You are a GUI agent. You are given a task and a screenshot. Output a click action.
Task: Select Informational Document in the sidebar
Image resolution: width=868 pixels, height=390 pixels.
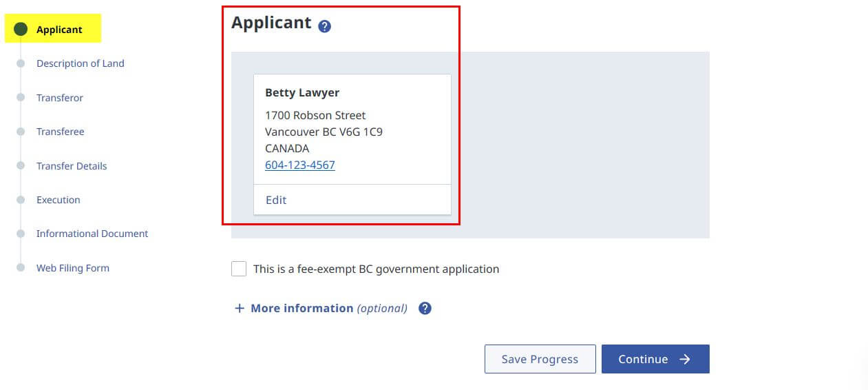tap(92, 234)
